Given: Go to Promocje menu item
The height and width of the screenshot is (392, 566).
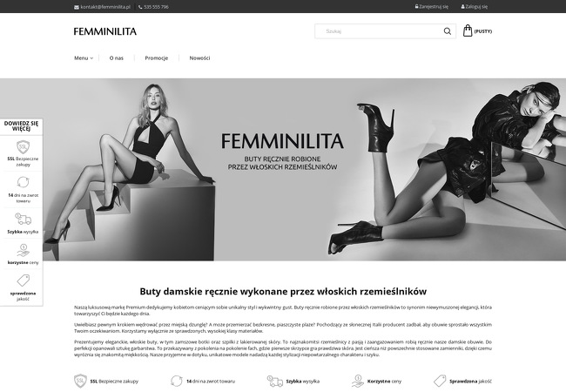Looking at the screenshot, I should point(156,57).
